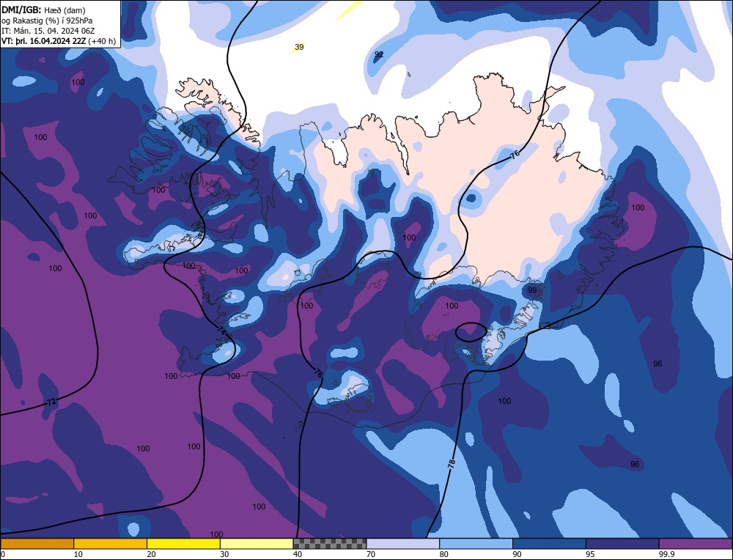Click the '70' legend scale tick label
The height and width of the screenshot is (560, 733).
371,554
